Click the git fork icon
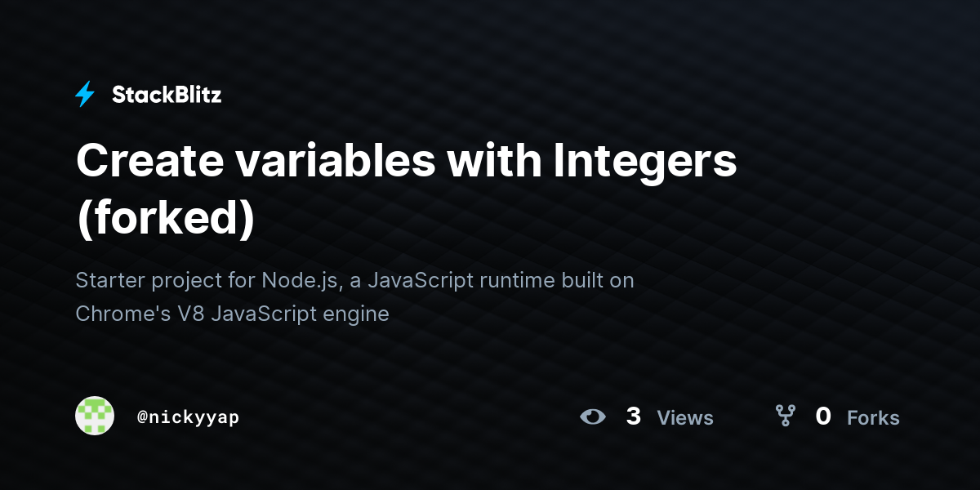 pos(786,416)
